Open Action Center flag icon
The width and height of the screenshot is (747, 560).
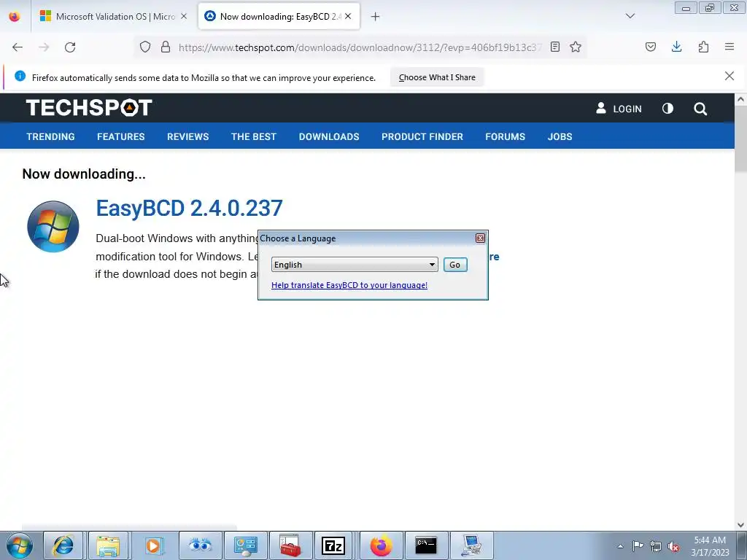(638, 546)
